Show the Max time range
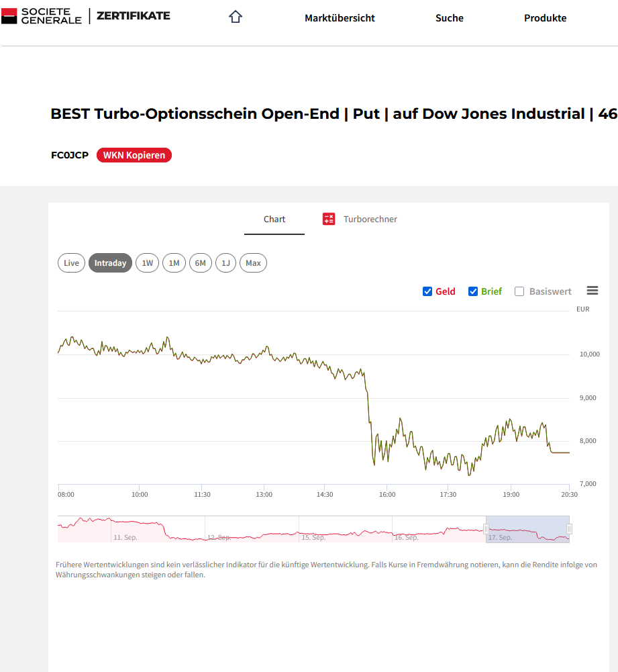This screenshot has height=672, width=618. pyautogui.click(x=253, y=263)
